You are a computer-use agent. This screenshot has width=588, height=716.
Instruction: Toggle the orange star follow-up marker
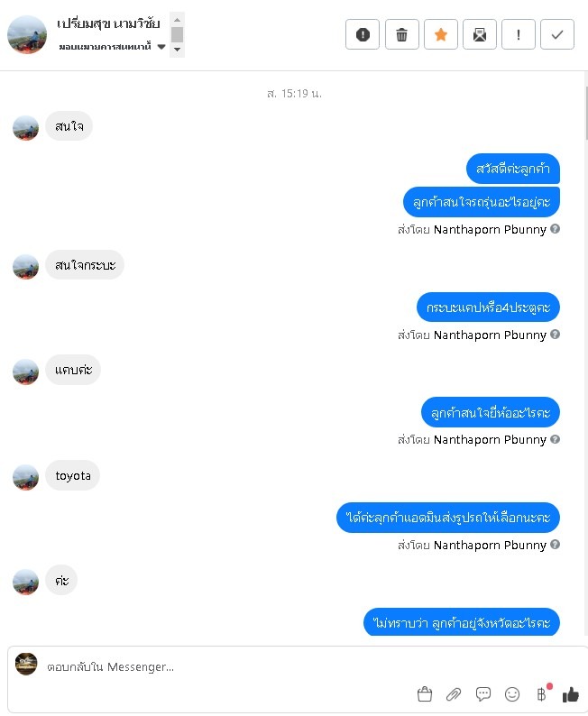(440, 34)
